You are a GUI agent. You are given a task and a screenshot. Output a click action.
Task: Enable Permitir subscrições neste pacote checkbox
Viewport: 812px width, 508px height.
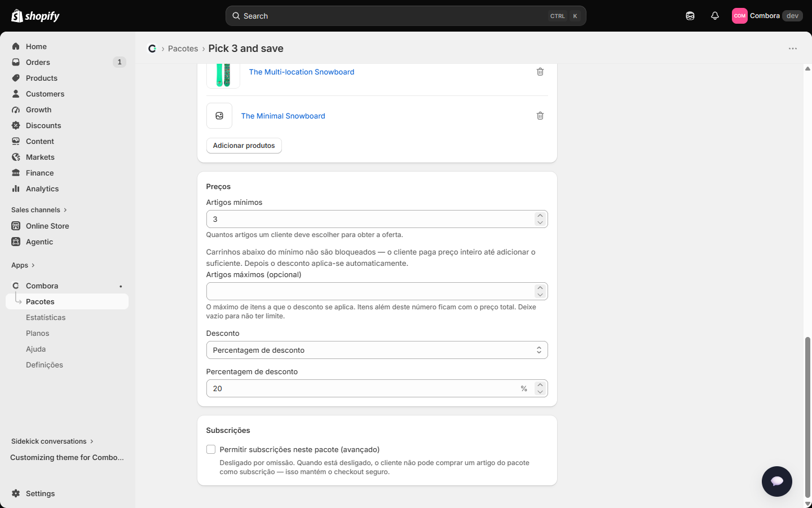[211, 449]
